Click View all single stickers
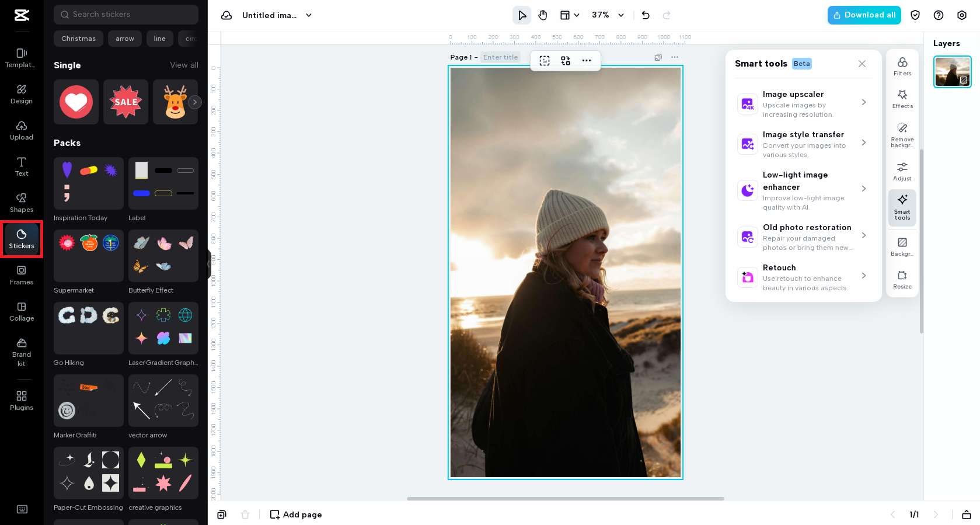This screenshot has width=980, height=525. point(184,65)
